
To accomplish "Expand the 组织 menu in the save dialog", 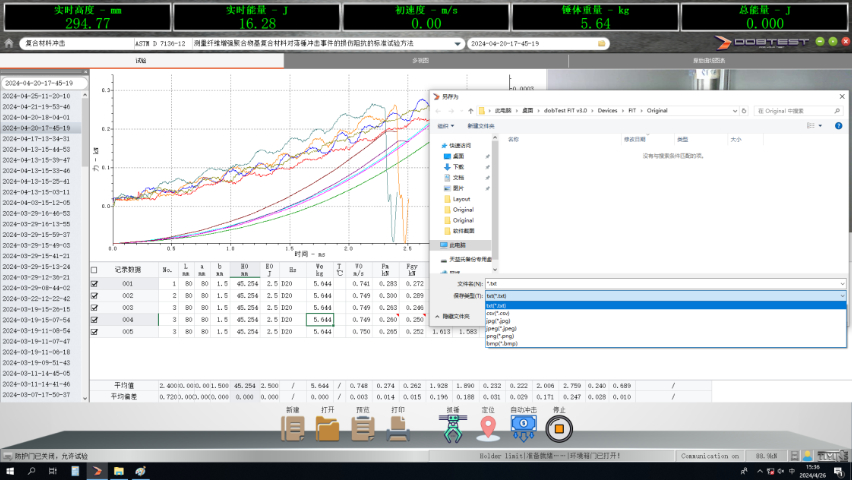I will coord(446,126).
